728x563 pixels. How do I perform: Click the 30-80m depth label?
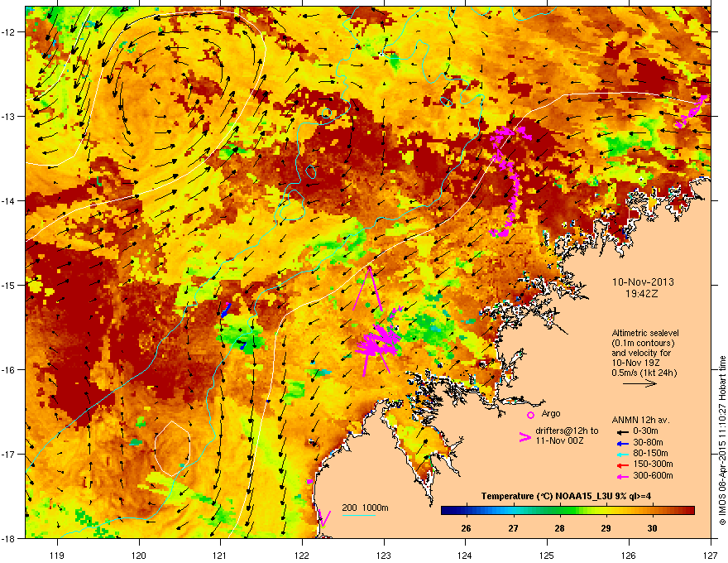coord(648,443)
